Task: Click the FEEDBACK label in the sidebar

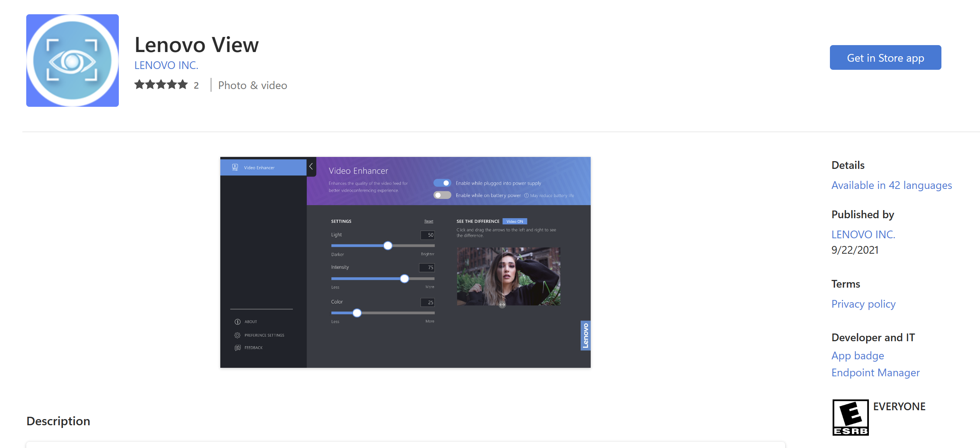Action: click(253, 347)
